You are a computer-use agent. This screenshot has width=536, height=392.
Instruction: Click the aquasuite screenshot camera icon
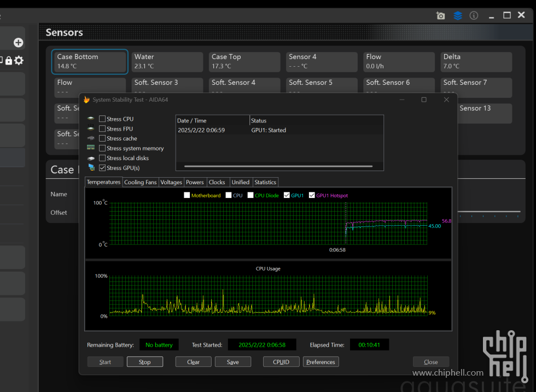coord(441,15)
